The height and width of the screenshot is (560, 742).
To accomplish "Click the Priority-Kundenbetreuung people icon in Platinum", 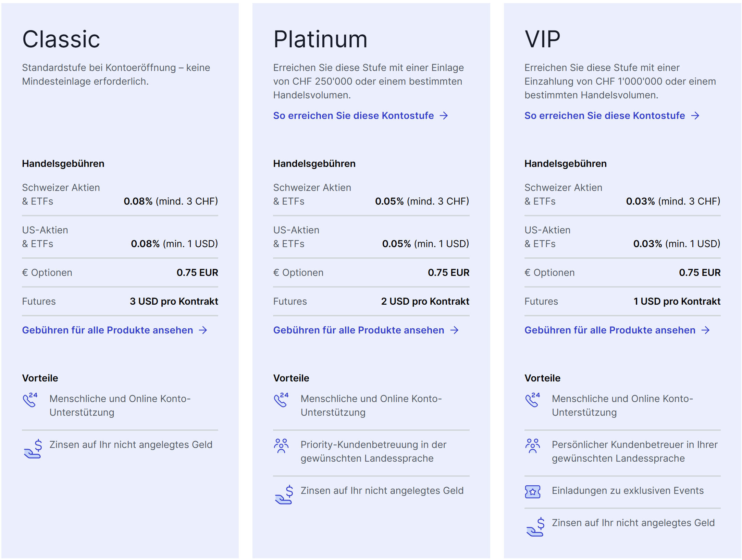I will click(281, 446).
